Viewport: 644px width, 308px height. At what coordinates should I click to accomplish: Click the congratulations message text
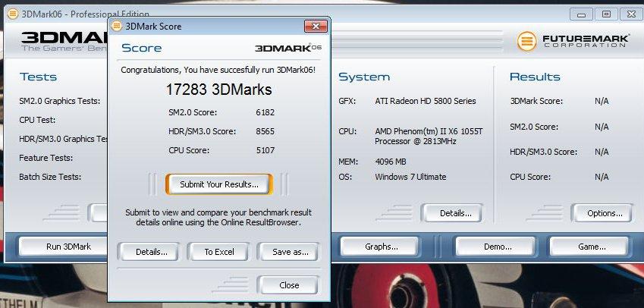218,71
